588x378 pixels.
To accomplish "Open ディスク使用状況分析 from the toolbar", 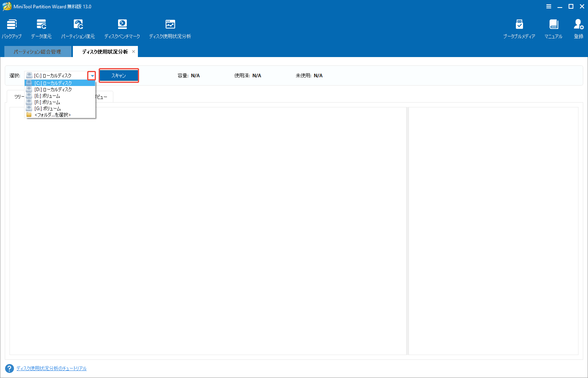I will pos(170,29).
